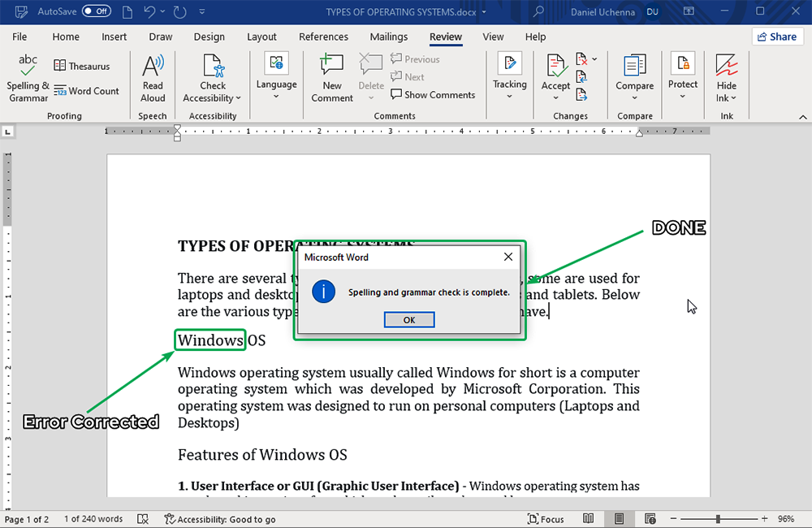The width and height of the screenshot is (812, 528).
Task: Run the Check Accessibility tool
Action: 212,77
